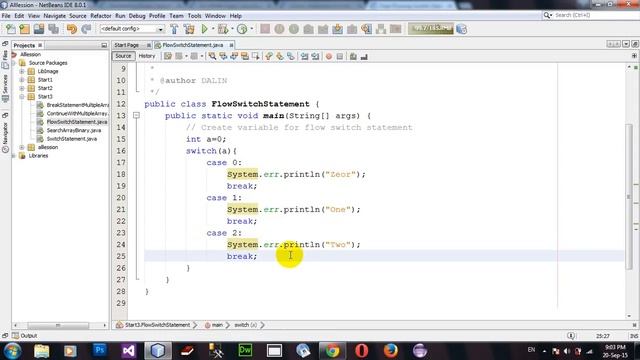This screenshot has height=360, width=640.
Task: Expand the LibImage package node
Action: (x=22, y=71)
